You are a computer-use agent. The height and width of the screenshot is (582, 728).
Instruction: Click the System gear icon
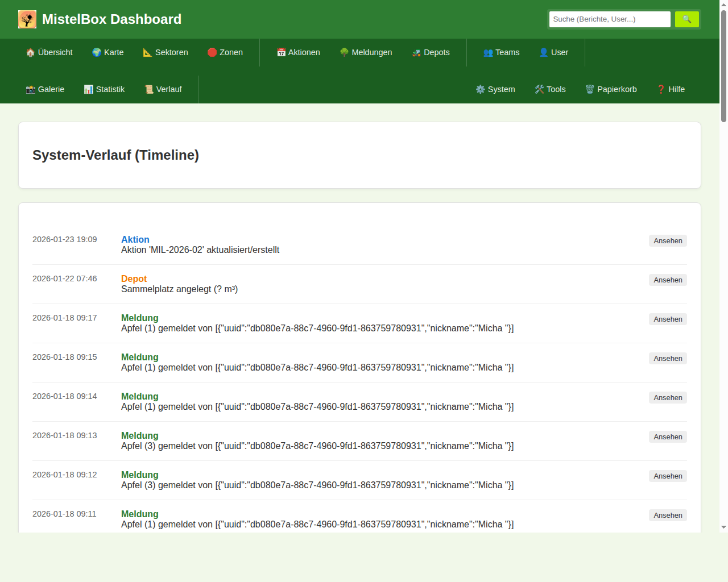(x=481, y=89)
